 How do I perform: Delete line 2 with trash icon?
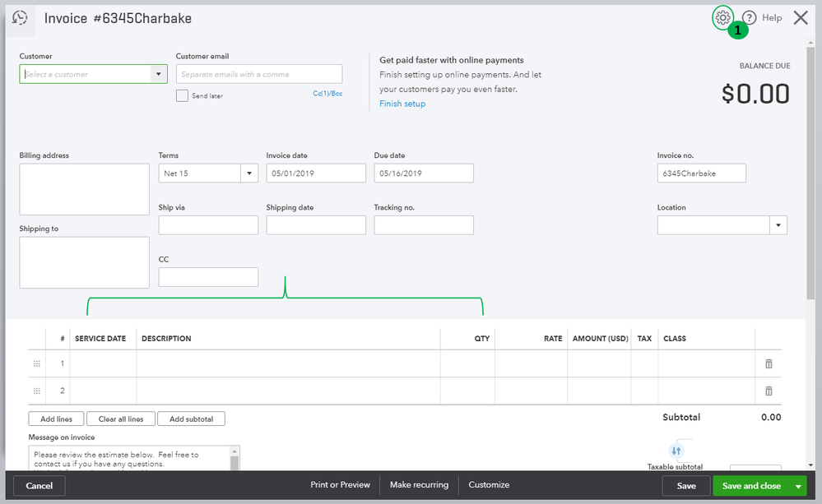coord(769,391)
